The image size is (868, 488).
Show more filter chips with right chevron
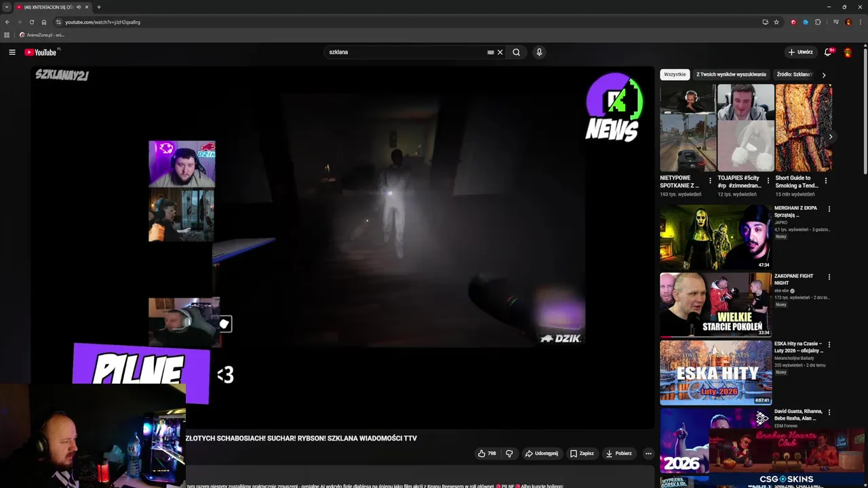pos(824,75)
